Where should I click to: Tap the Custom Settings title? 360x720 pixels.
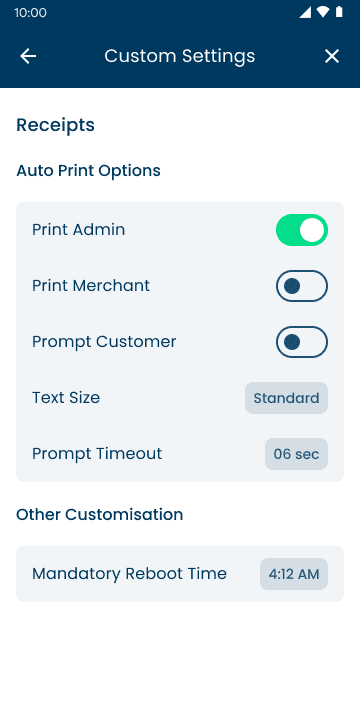(x=180, y=56)
